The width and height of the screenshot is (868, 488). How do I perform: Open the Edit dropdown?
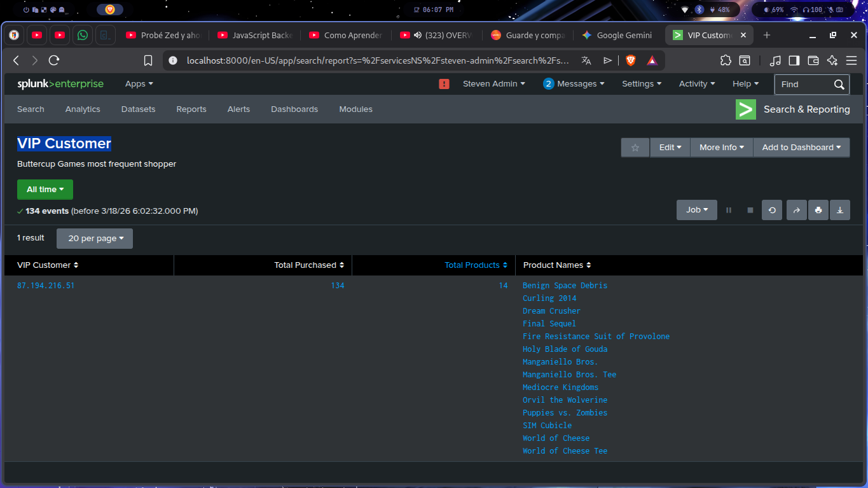pos(670,148)
